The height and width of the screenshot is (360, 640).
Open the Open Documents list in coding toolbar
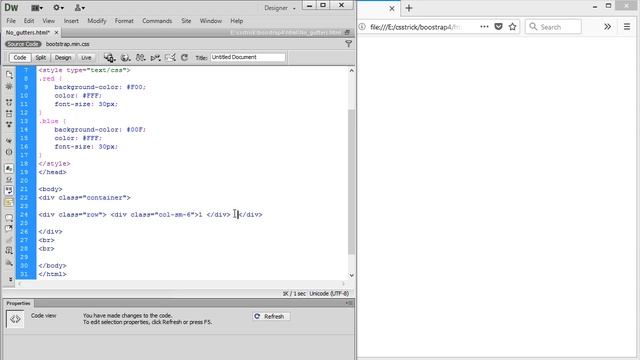coord(9,74)
